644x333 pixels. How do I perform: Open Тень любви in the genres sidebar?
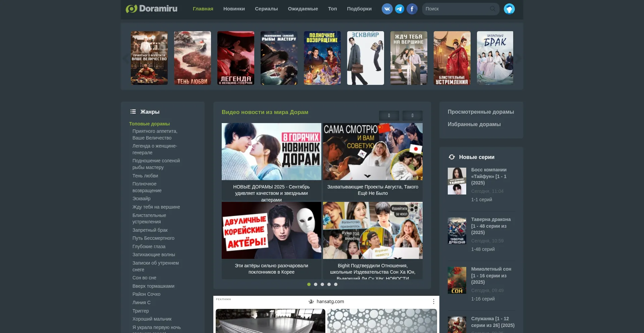click(x=145, y=176)
